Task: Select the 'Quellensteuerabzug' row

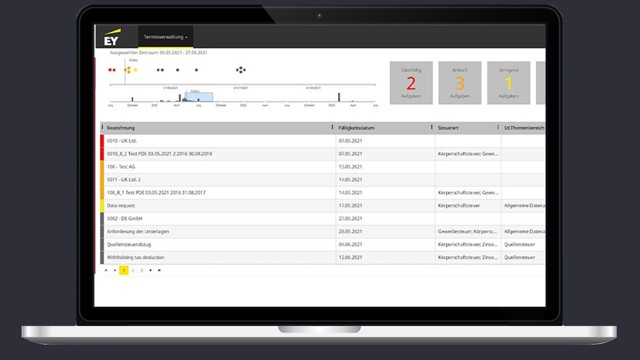Action: pos(322,244)
